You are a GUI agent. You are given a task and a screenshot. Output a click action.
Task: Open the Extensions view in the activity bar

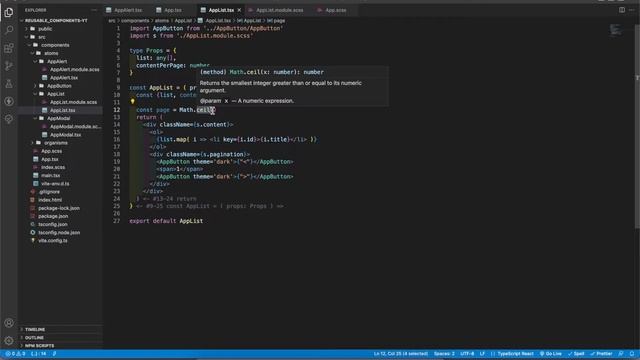click(9, 48)
